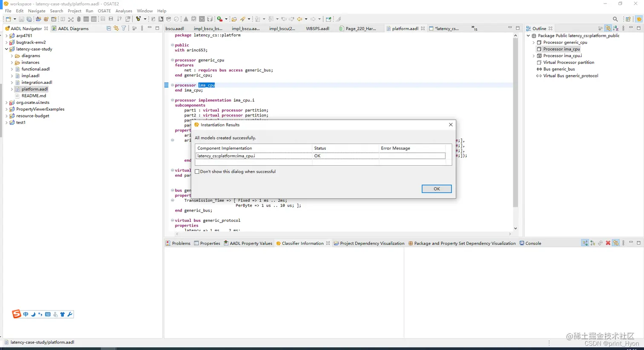Viewport: 644px width, 350px height.
Task: Click the toolbar Search magnifier icon
Action: point(615,19)
